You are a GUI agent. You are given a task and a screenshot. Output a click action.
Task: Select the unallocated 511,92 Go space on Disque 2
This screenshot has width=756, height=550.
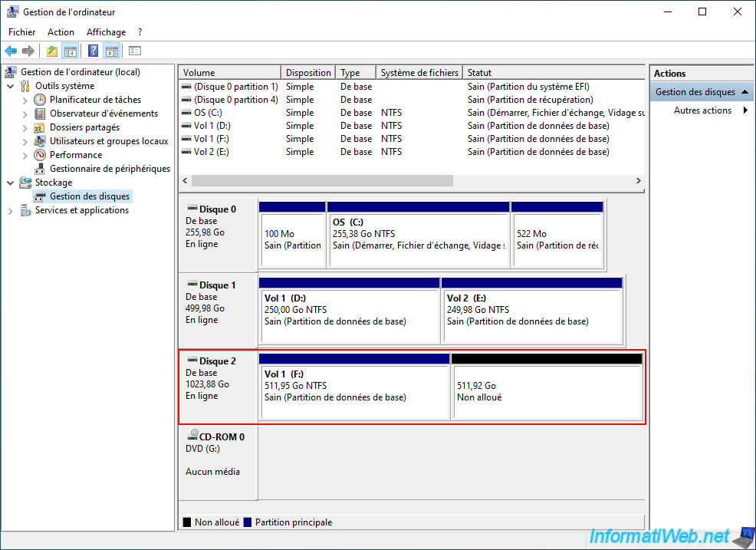click(547, 392)
